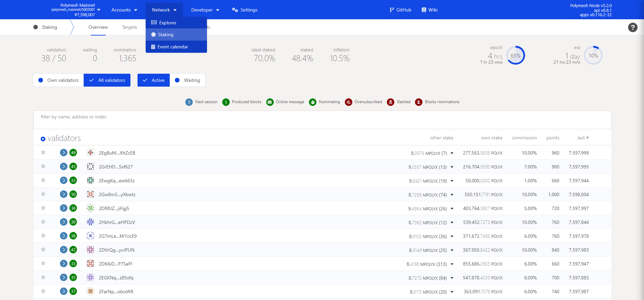
Task: Click the identicon beside 2DVrQg...yvJPUN
Action: click(x=90, y=250)
